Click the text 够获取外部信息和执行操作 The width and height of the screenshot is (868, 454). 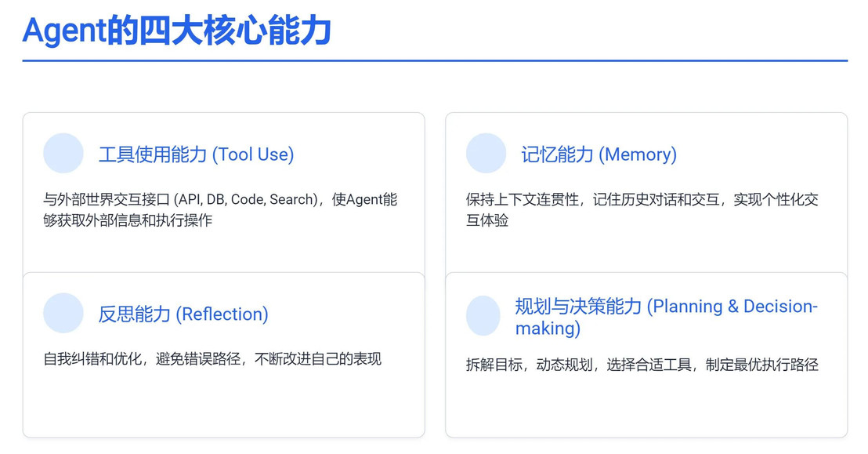128,220
